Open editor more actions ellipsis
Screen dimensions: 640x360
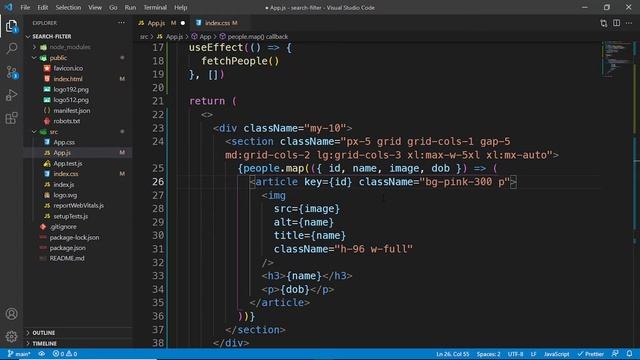[629, 23]
